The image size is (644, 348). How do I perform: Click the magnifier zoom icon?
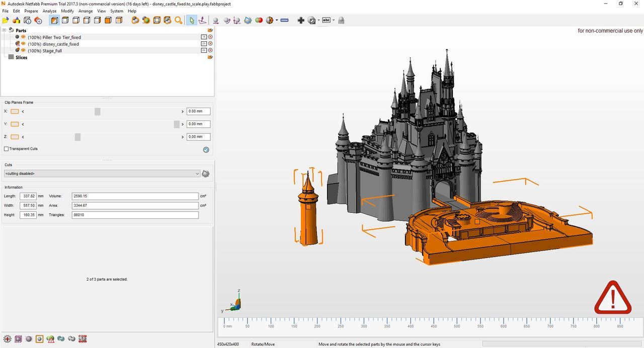pos(178,20)
